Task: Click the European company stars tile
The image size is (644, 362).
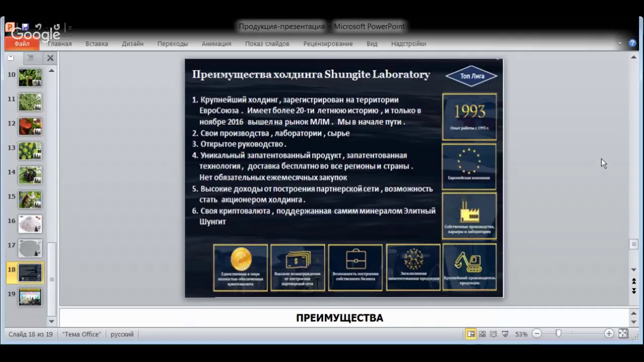Action: coord(469,166)
